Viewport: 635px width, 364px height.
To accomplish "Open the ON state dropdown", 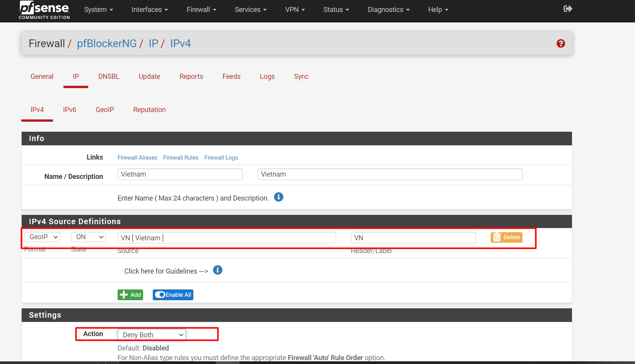I will [x=89, y=237].
